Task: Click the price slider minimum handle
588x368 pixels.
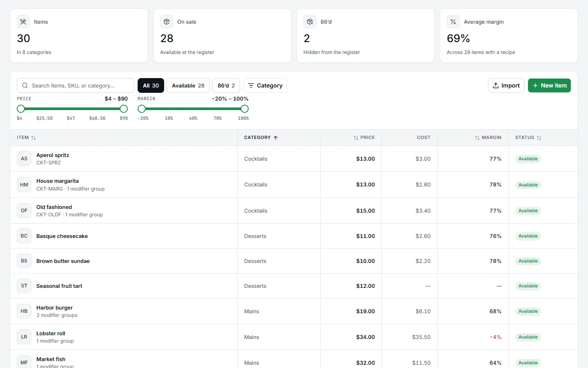Action: pyautogui.click(x=21, y=109)
